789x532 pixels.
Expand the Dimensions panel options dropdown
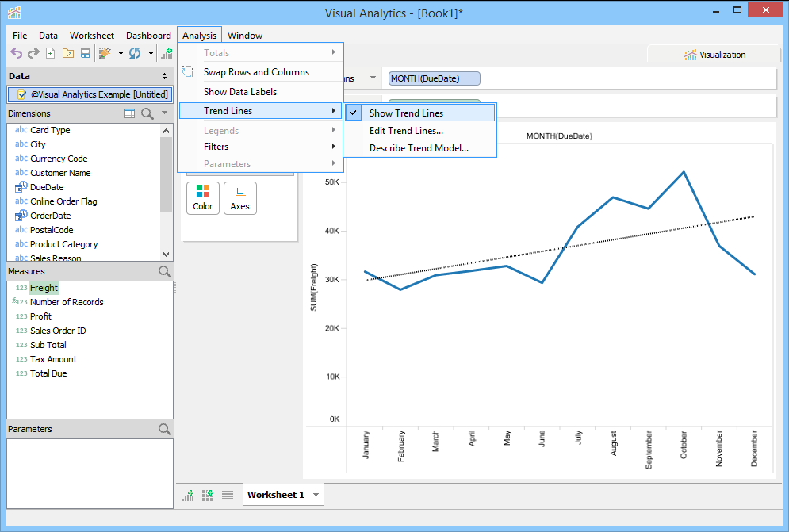click(165, 113)
